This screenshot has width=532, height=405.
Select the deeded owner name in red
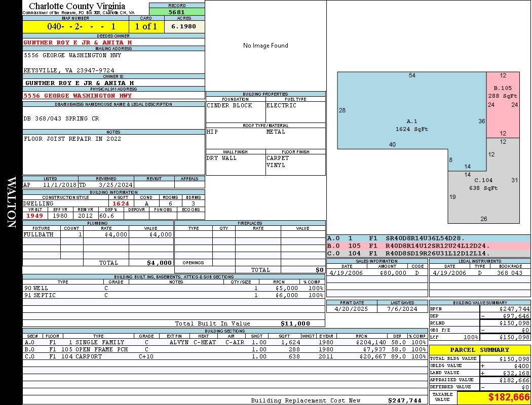[x=78, y=43]
